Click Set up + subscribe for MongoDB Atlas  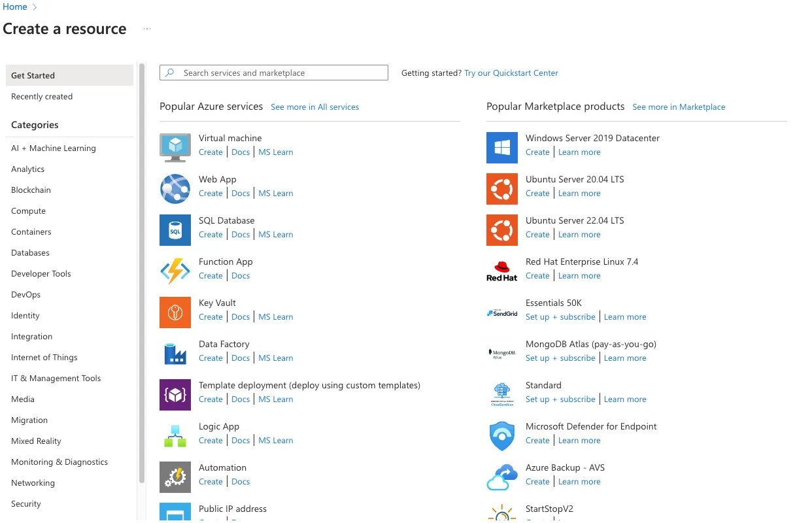pos(560,358)
